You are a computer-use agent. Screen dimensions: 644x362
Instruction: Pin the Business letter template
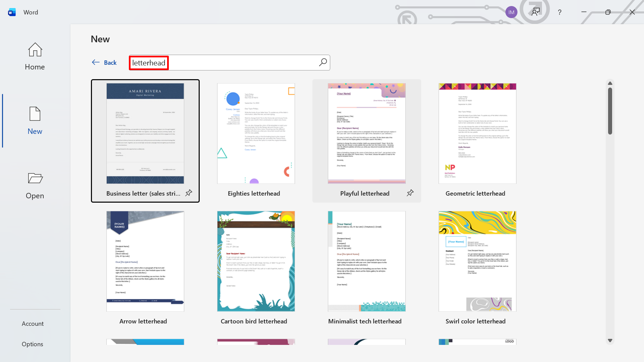pyautogui.click(x=189, y=193)
